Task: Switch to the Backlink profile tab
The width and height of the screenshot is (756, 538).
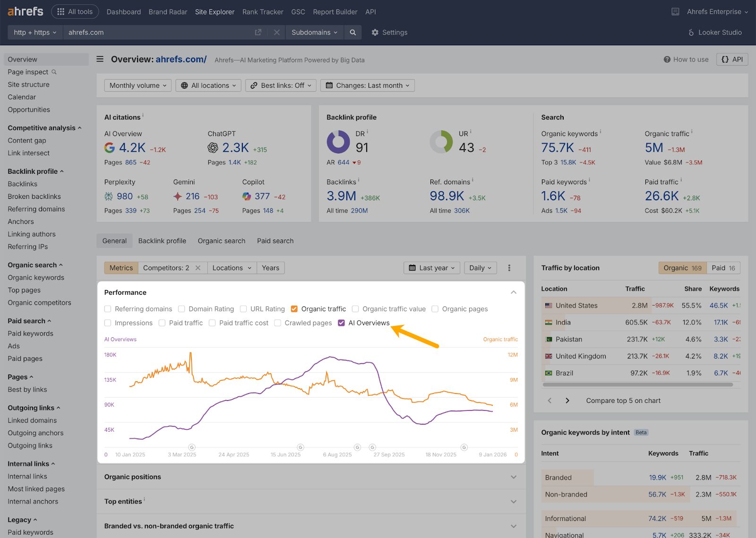Action: (x=162, y=241)
